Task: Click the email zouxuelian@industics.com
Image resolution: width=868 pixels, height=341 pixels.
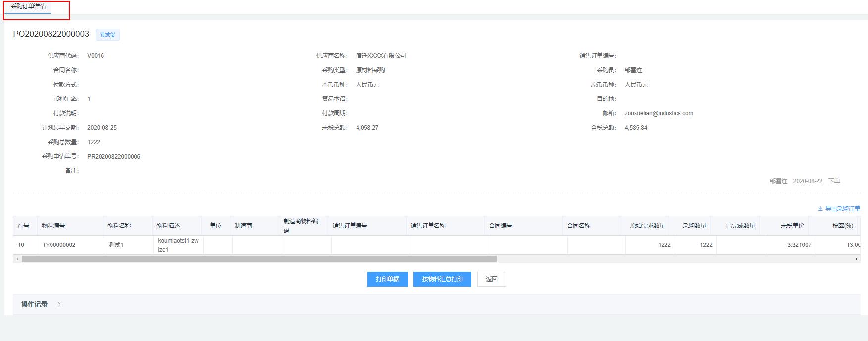Action: pyautogui.click(x=659, y=113)
